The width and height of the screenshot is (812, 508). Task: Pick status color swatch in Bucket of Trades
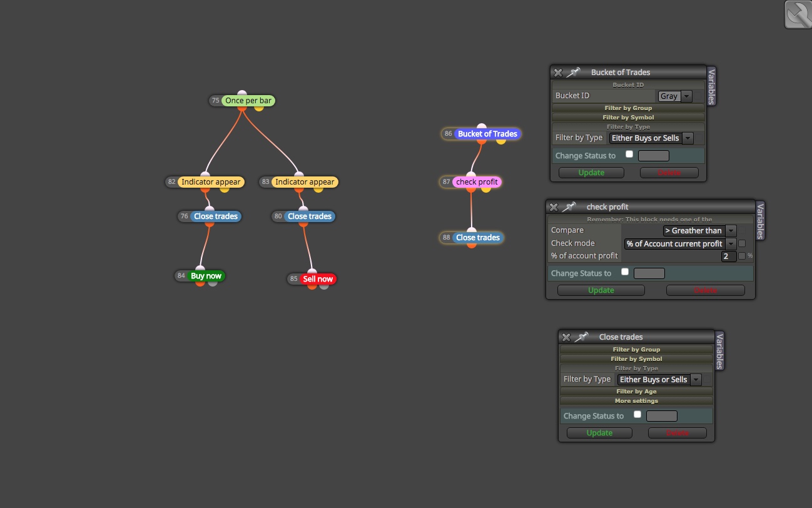point(654,156)
